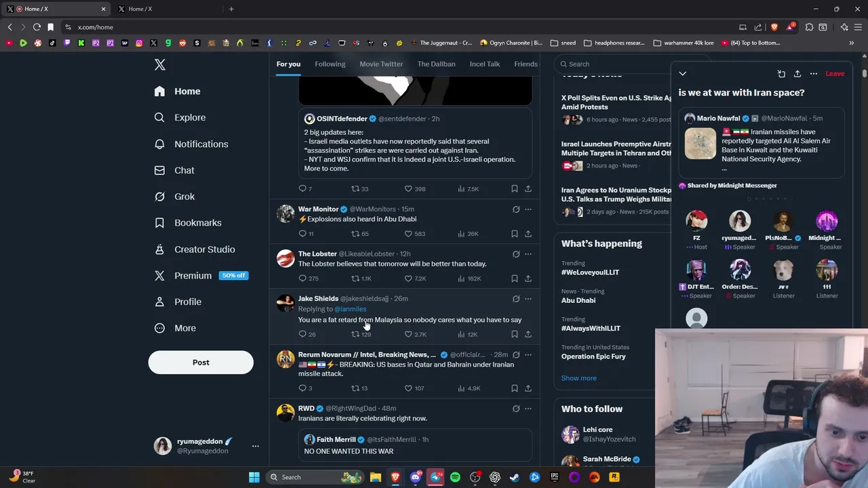The width and height of the screenshot is (868, 488).
Task: Open Operation Epic Fury trend
Action: (593, 357)
